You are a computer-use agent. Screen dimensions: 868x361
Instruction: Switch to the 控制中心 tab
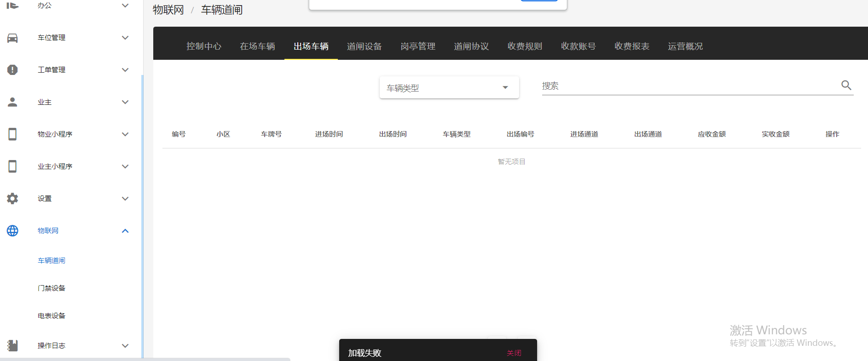click(204, 46)
